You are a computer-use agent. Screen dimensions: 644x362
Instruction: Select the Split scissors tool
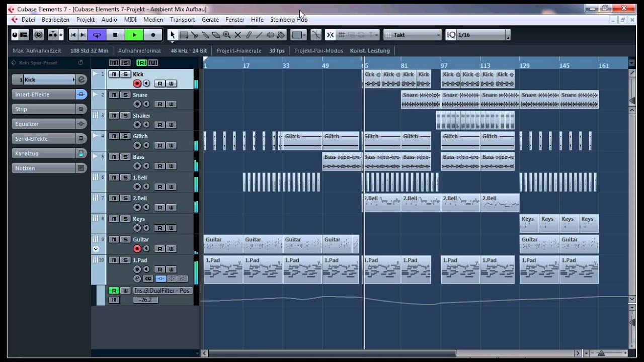point(194,35)
